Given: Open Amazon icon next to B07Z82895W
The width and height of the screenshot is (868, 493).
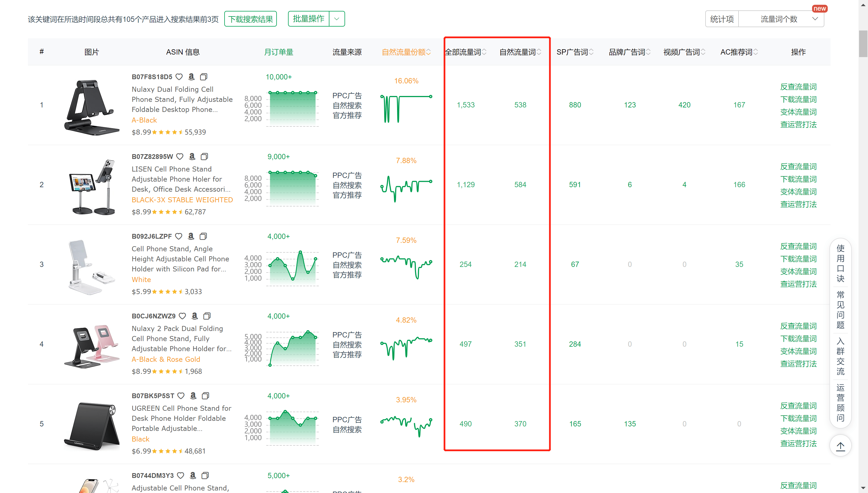Looking at the screenshot, I should [x=192, y=156].
